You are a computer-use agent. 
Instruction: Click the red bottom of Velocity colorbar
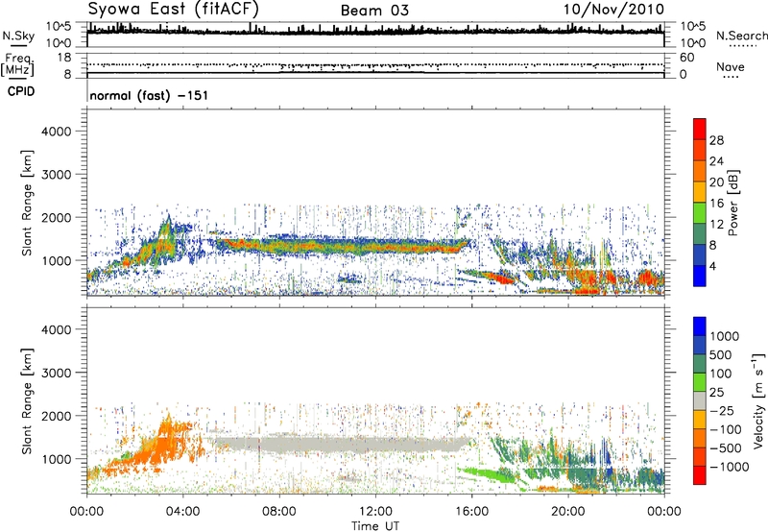click(700, 475)
